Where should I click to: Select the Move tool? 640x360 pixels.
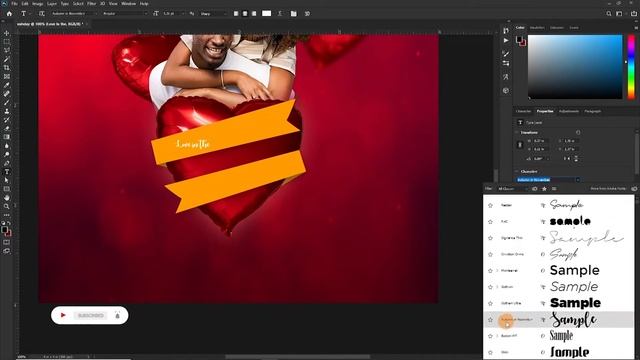7,33
